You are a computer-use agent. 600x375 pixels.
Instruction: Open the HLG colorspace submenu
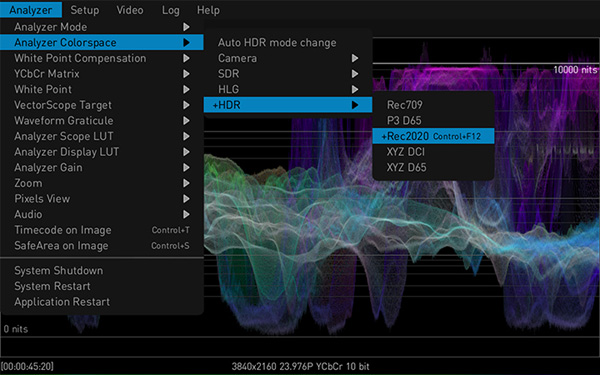(x=288, y=89)
